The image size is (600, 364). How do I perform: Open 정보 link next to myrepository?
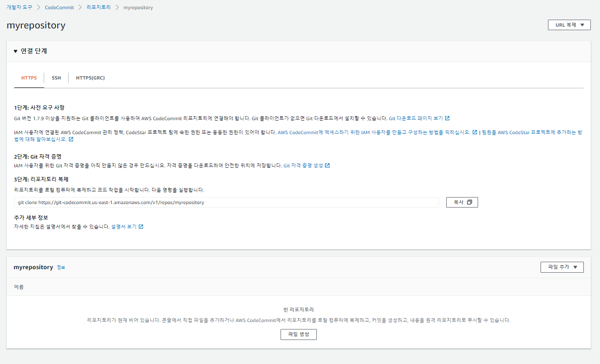61,267
